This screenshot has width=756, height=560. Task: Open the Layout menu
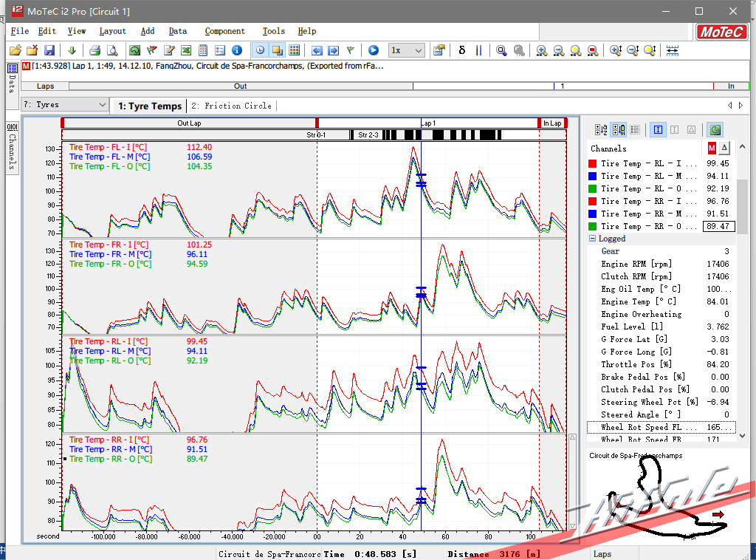pyautogui.click(x=112, y=31)
